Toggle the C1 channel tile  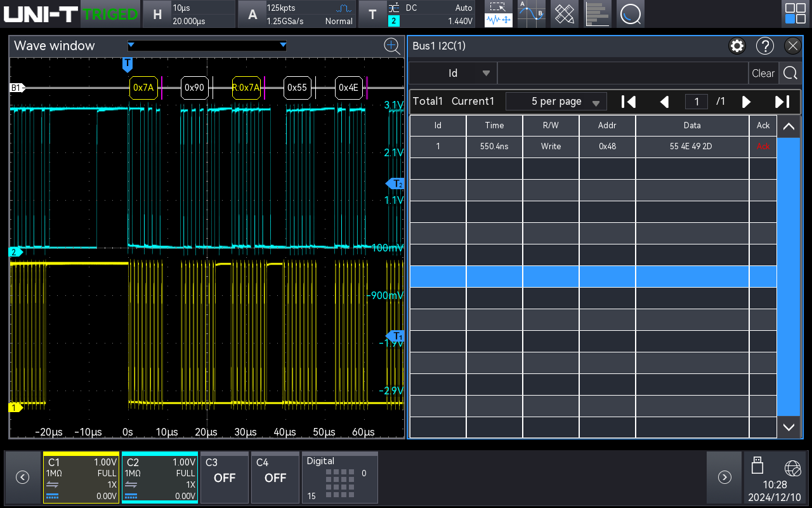point(81,478)
